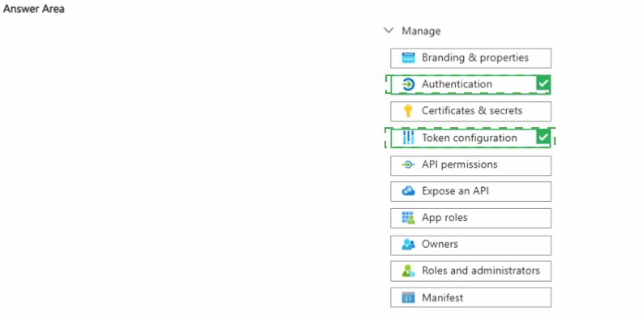Image resolution: width=644 pixels, height=320 pixels.
Task: Open Certificates & secrets menu item
Action: (470, 111)
